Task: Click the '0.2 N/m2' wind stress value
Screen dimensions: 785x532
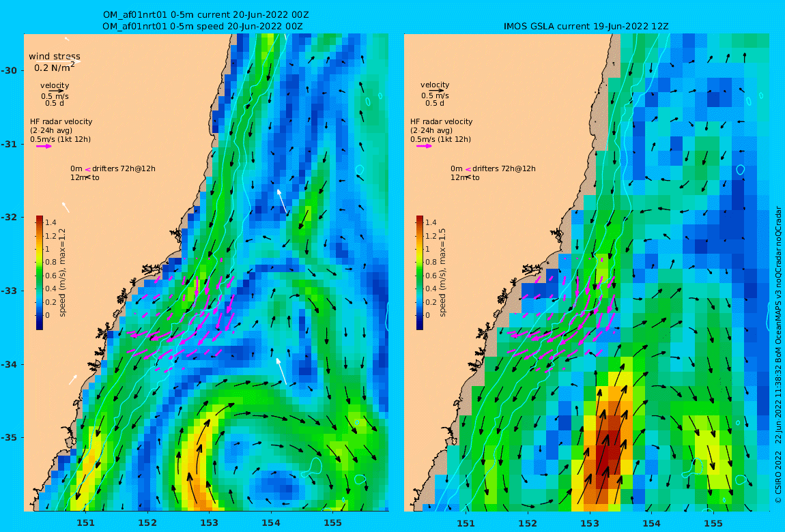Action: (x=55, y=67)
